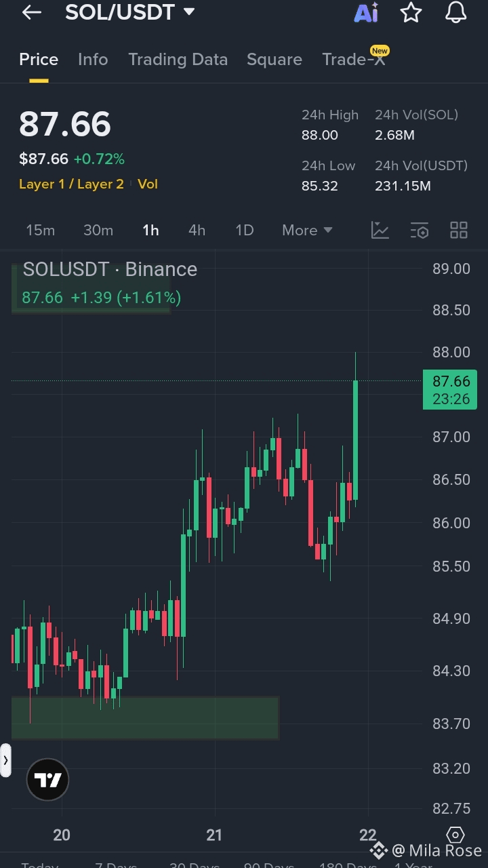Viewport: 488px width, 868px height.
Task: Click the SOLUSDT · Binance chart title
Action: click(110, 269)
